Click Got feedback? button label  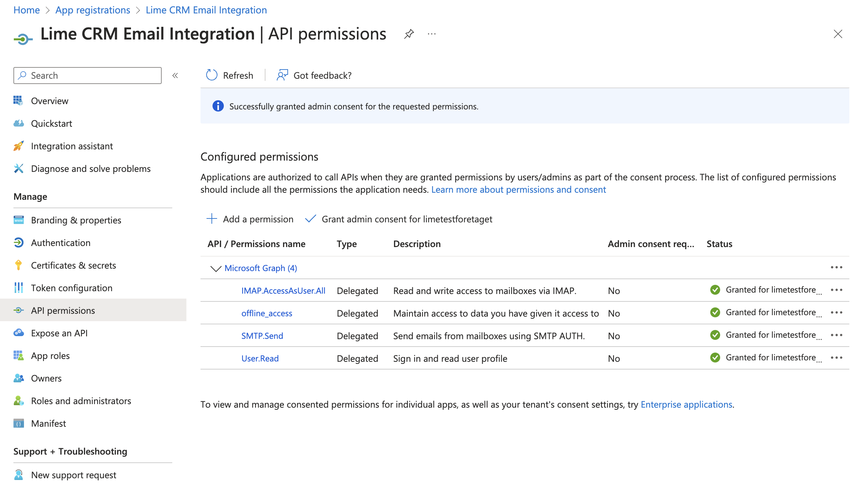coord(323,76)
